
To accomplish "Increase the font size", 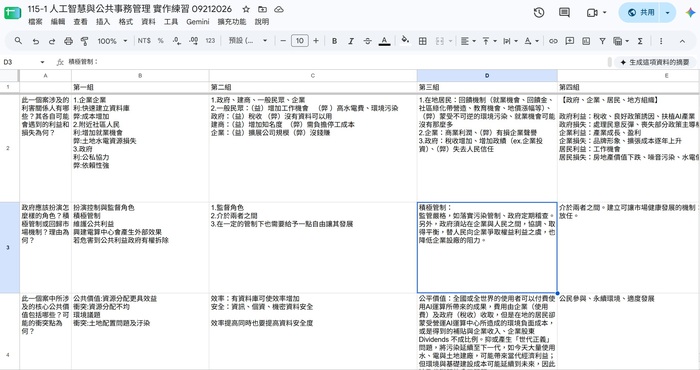I will click(x=316, y=41).
